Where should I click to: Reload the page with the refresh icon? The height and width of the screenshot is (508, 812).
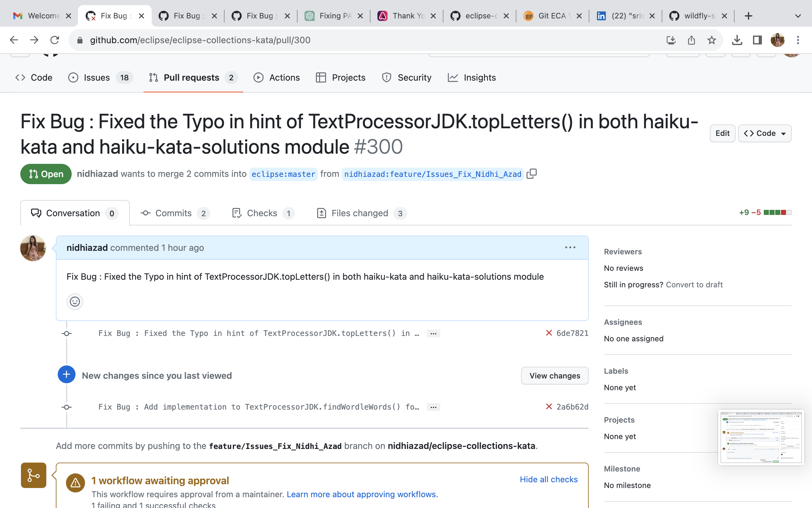pos(55,40)
